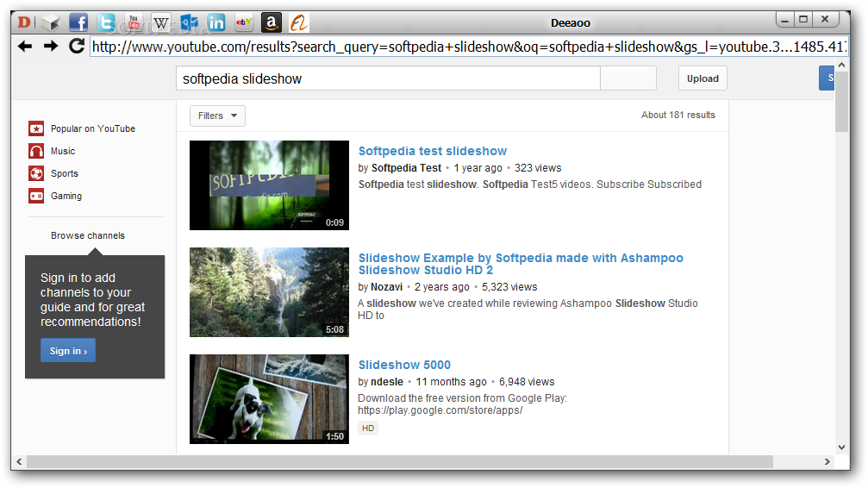Viewport: 868px width, 488px height.
Task: Click the forest thumbnail with 0:09 duration
Action: coord(269,185)
